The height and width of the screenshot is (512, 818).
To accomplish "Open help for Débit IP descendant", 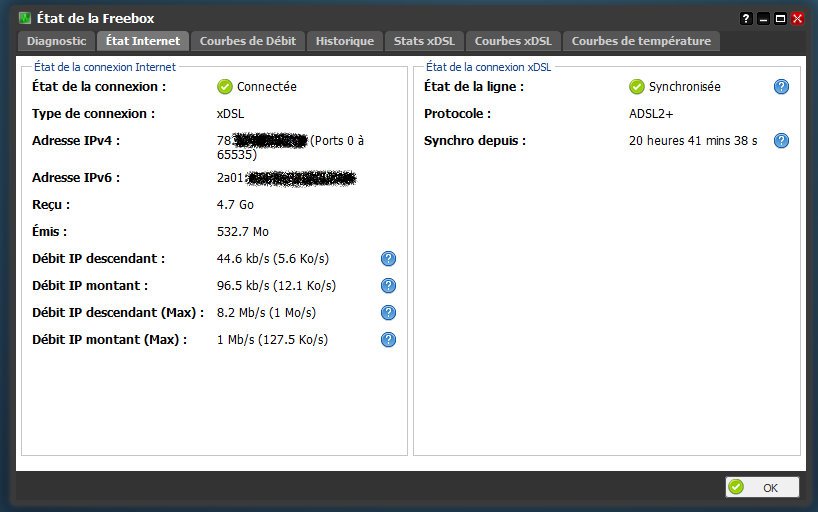I will [x=388, y=258].
